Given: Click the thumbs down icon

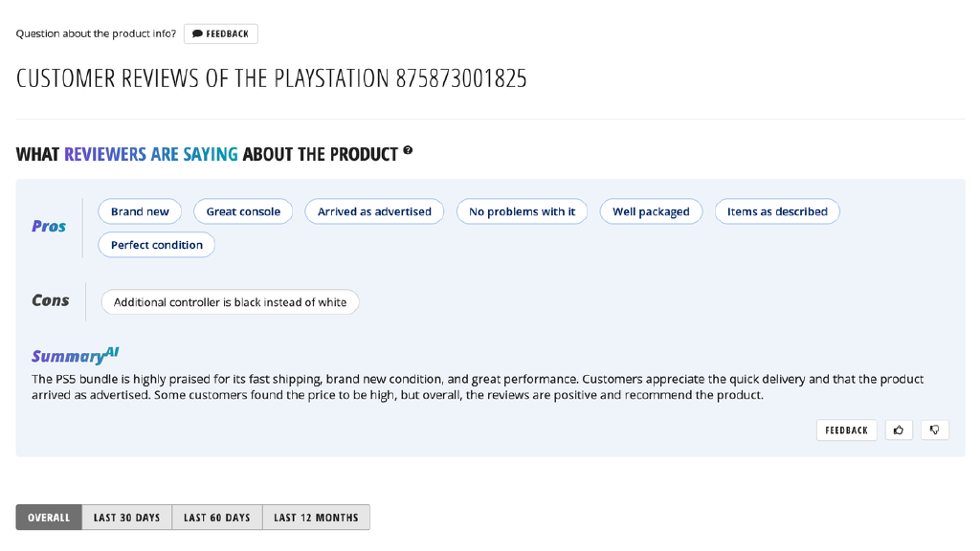Looking at the screenshot, I should click(935, 430).
